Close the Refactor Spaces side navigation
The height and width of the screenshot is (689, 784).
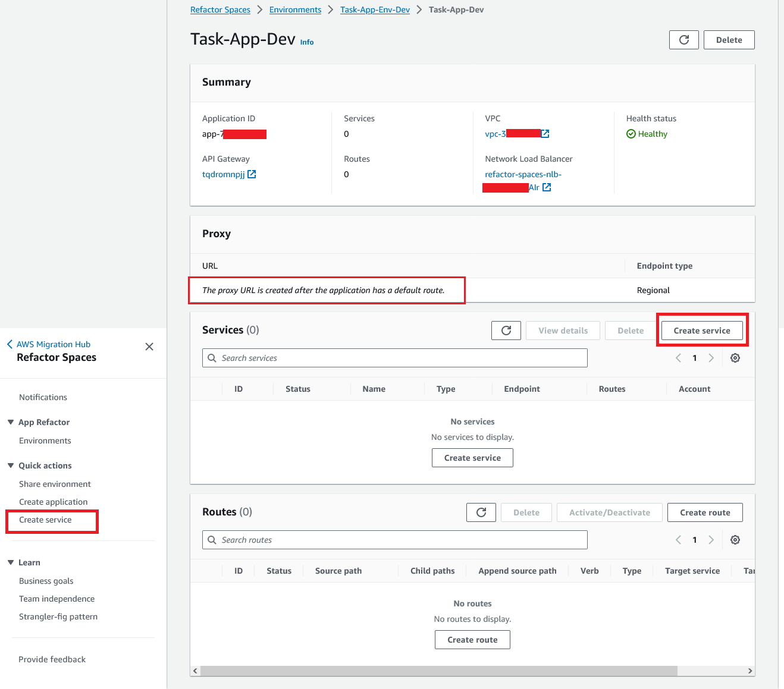point(149,347)
